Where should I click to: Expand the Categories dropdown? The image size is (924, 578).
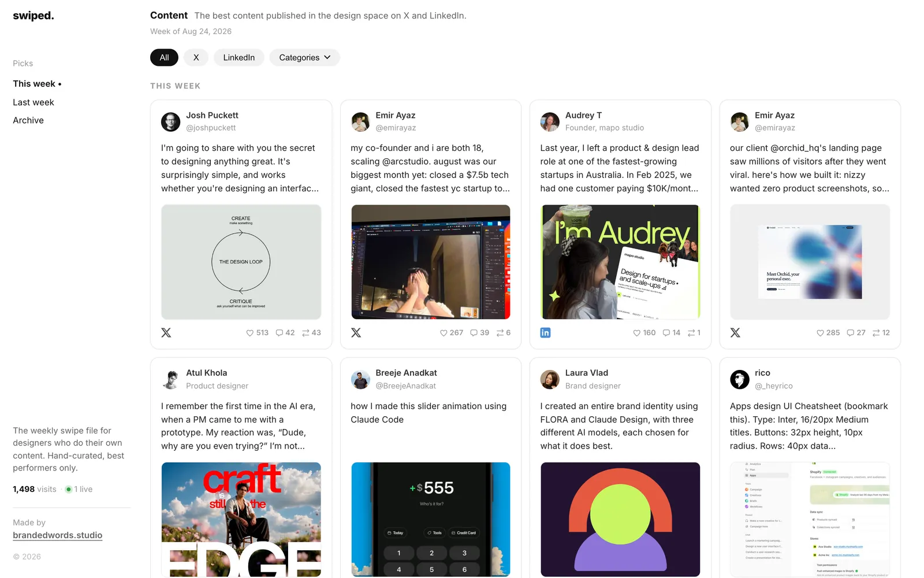pyautogui.click(x=305, y=58)
